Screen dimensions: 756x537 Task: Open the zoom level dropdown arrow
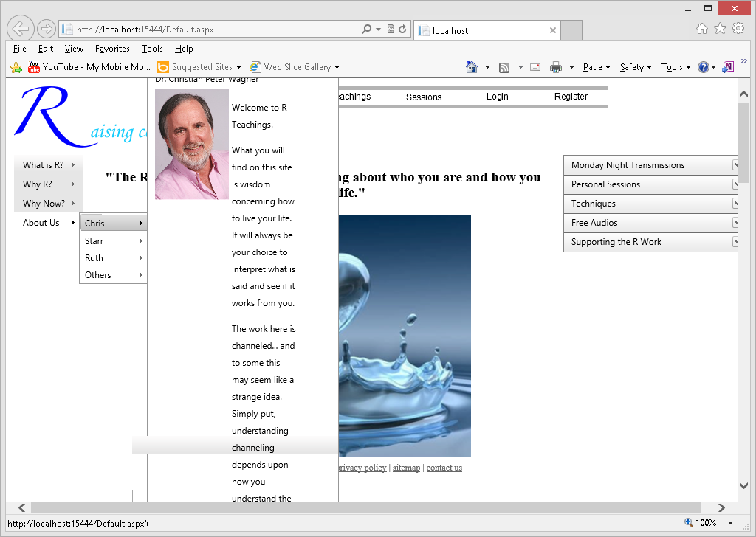coord(730,523)
